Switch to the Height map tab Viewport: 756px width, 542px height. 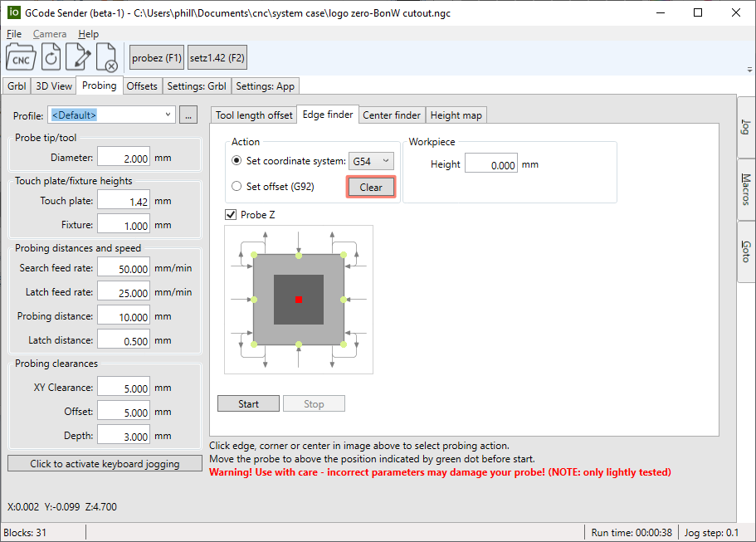click(456, 115)
